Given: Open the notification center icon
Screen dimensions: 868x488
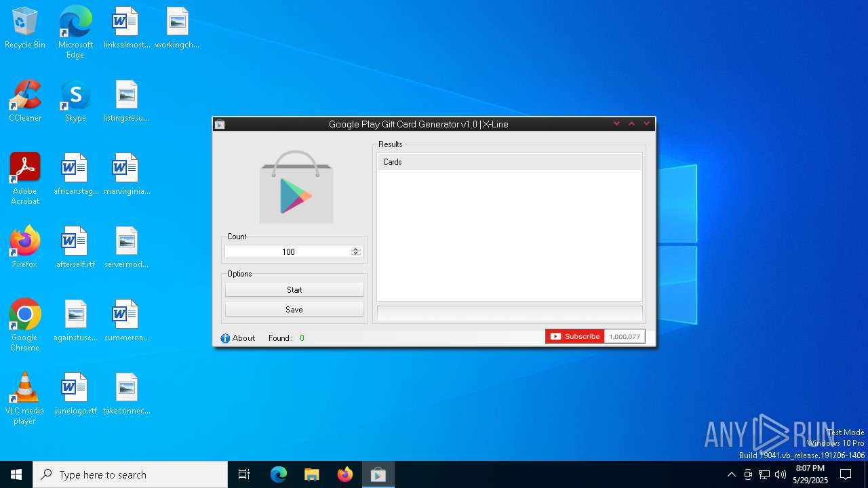Looking at the screenshot, I should [846, 474].
